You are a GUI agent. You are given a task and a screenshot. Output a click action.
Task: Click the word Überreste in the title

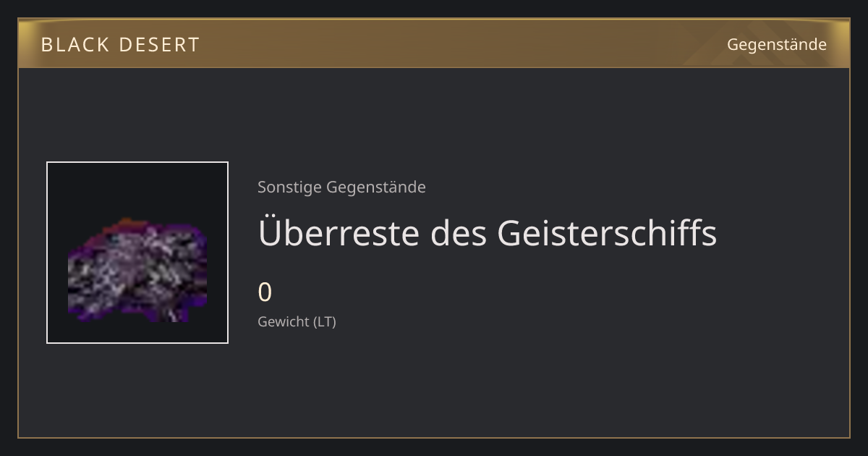pos(339,233)
